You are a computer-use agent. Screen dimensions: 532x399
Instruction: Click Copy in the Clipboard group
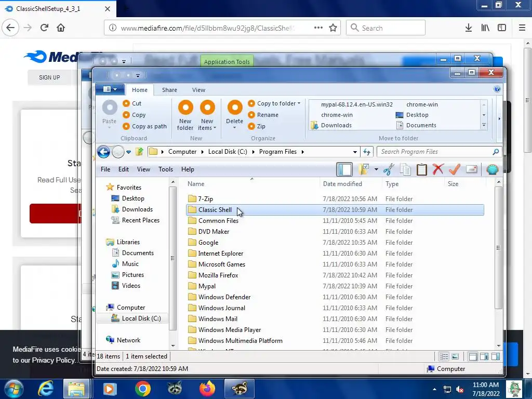pyautogui.click(x=135, y=115)
